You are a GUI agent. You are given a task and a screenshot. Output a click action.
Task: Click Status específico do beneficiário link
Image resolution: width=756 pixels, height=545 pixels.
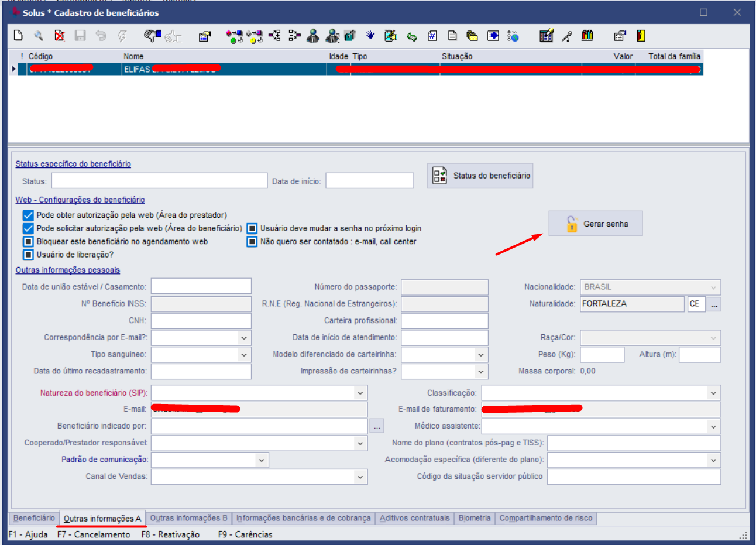[73, 164]
